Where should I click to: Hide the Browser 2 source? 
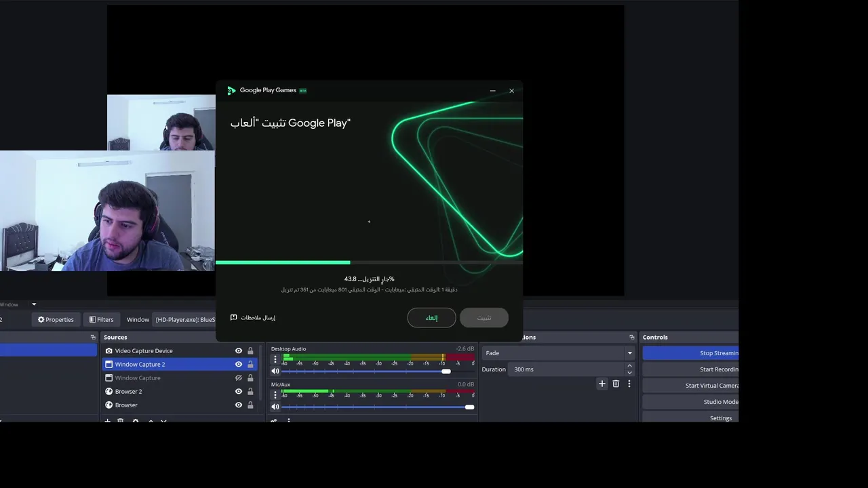239,391
